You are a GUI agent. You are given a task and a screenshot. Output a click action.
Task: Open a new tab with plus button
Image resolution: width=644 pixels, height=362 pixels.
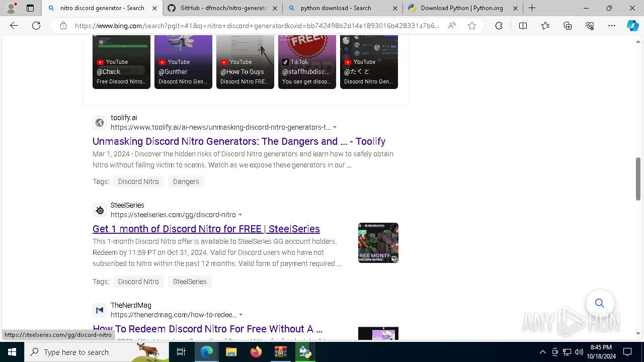[532, 8]
